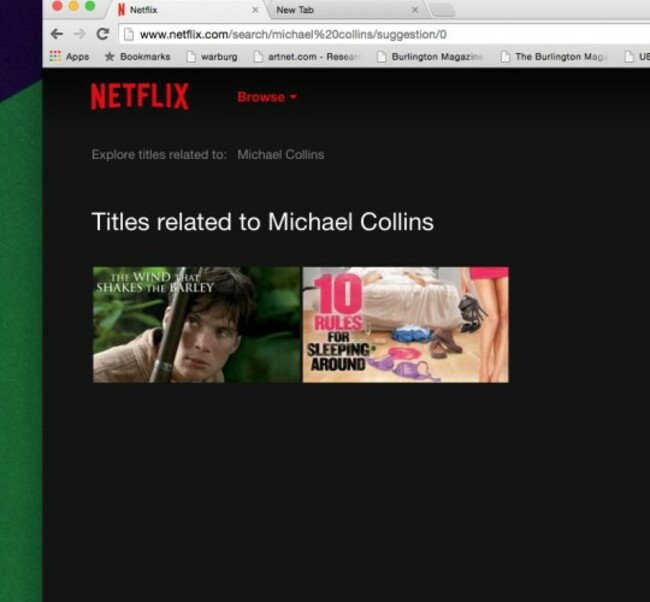Viewport: 650px width, 602px height.
Task: Open a new tab with the blank tab button
Action: click(443, 10)
